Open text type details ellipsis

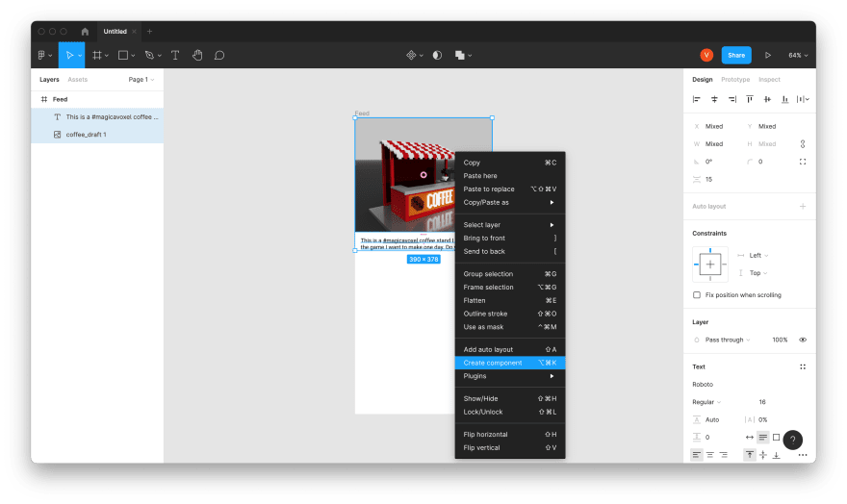pyautogui.click(x=803, y=455)
